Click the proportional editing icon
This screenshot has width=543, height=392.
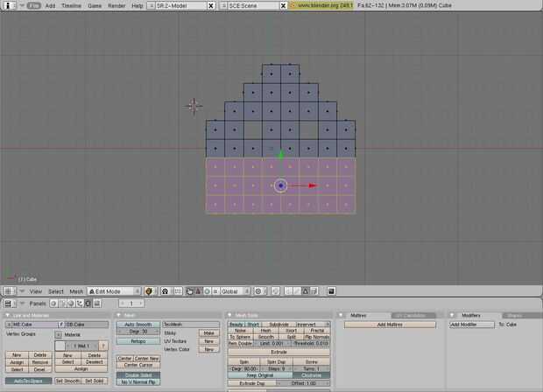pos(258,291)
